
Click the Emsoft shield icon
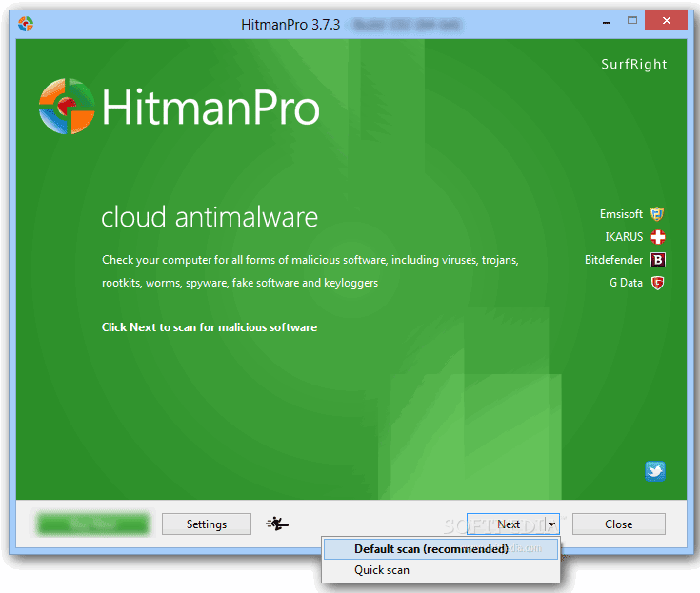tap(657, 214)
